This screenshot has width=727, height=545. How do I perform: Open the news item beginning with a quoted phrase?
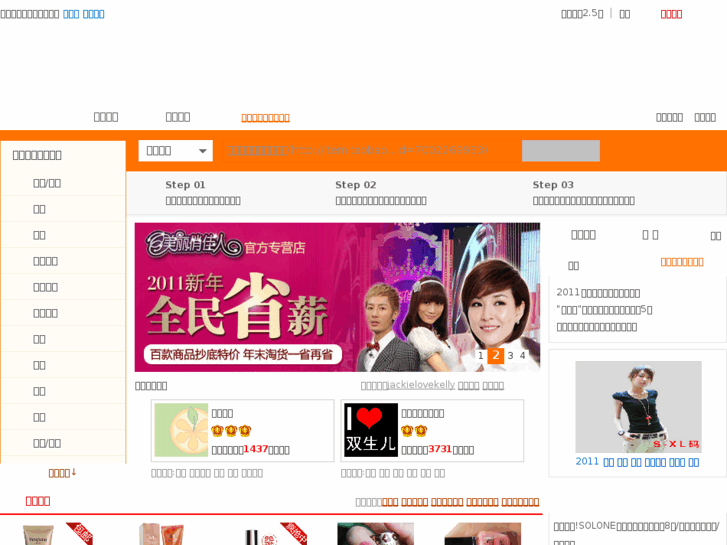coord(604,309)
